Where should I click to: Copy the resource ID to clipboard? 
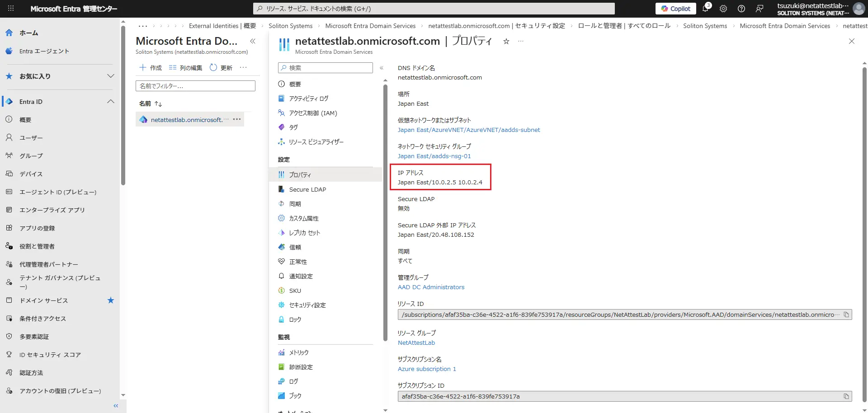pyautogui.click(x=846, y=314)
